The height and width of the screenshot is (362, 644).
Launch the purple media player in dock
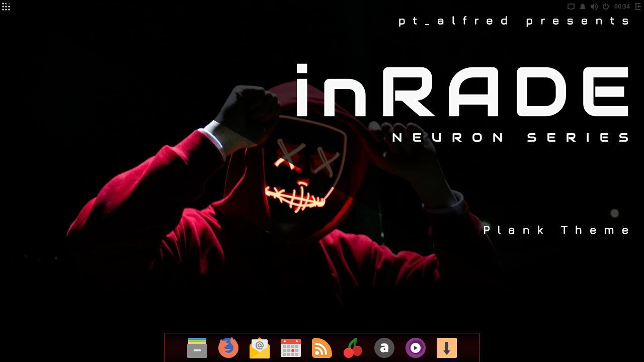pyautogui.click(x=416, y=348)
